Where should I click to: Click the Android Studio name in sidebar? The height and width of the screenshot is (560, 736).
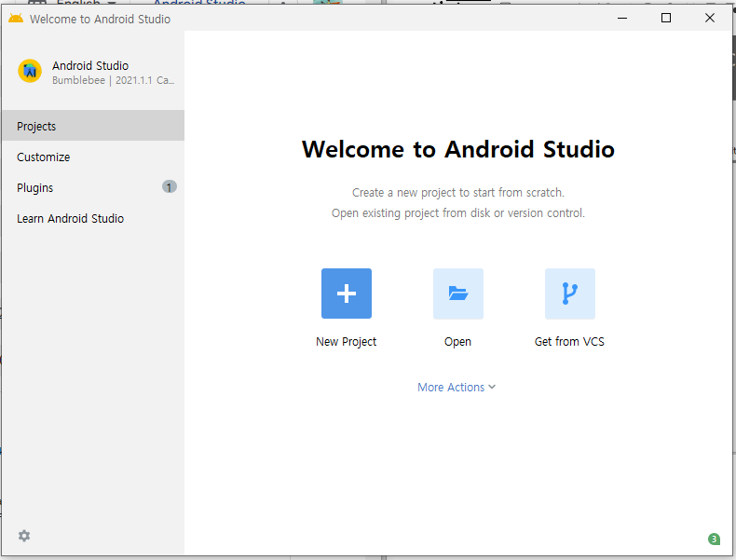coord(90,65)
